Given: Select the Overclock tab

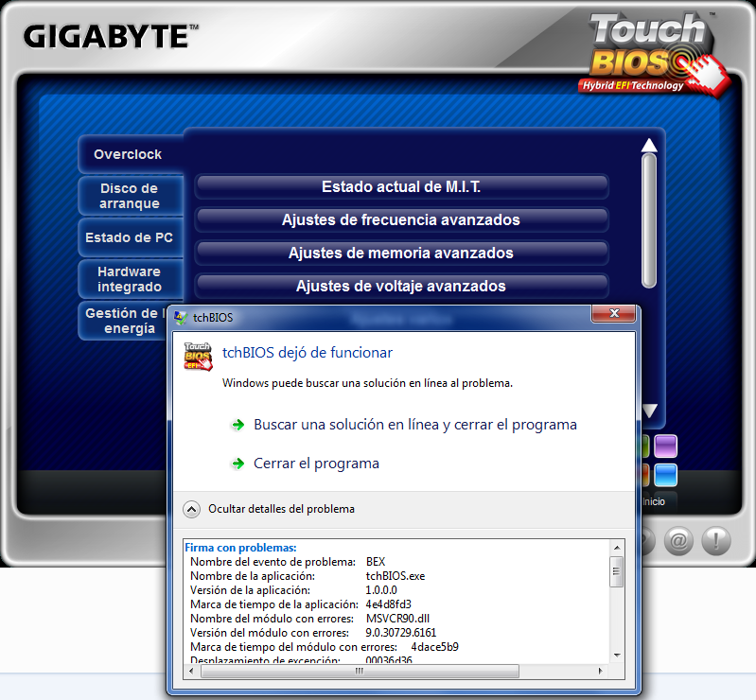Looking at the screenshot, I should tap(129, 154).
